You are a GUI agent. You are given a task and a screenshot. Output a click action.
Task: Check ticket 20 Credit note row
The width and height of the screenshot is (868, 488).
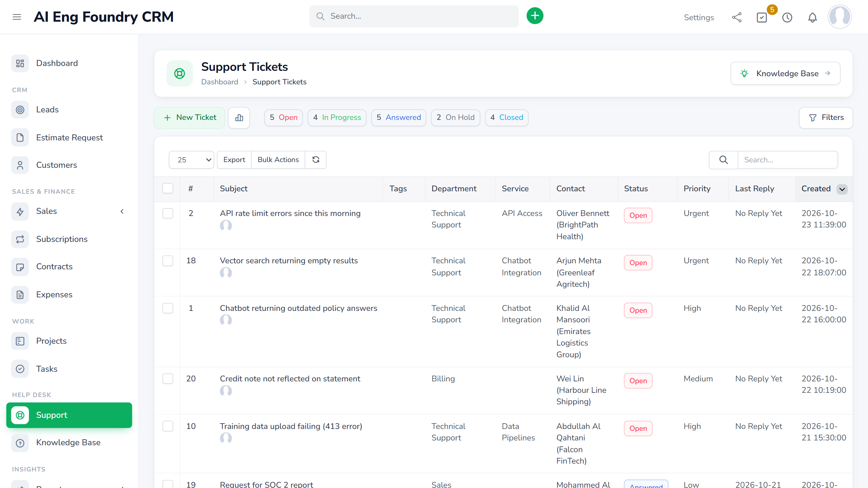168,379
